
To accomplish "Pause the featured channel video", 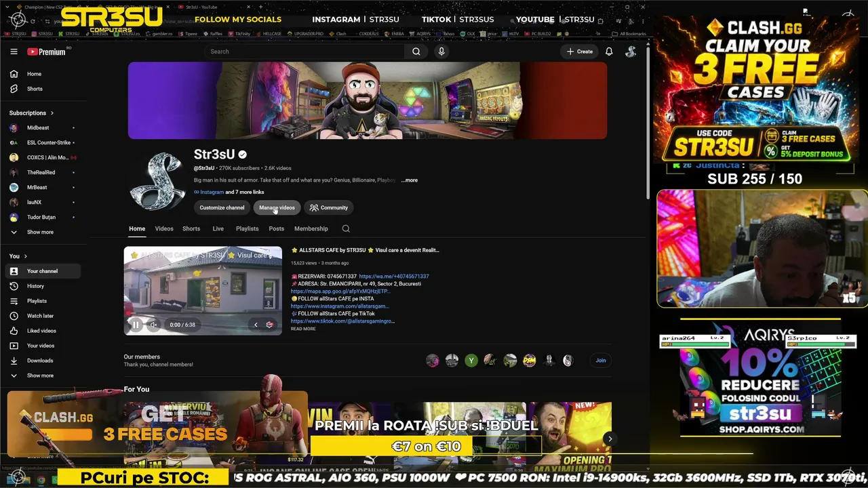I will [x=136, y=325].
